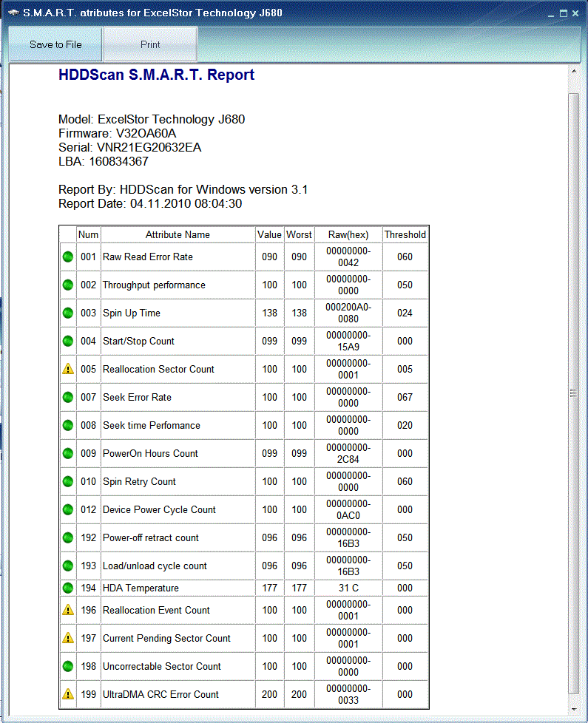This screenshot has height=723, width=588.
Task: Click green status icon for Spin Retry Count
Action: coord(68,481)
